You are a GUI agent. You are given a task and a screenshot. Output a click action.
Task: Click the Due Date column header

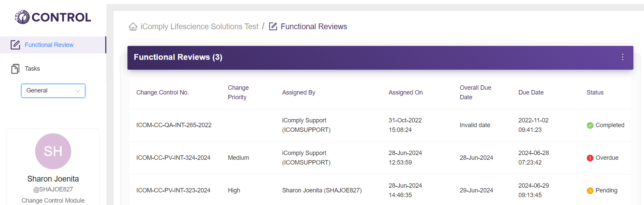(x=531, y=92)
